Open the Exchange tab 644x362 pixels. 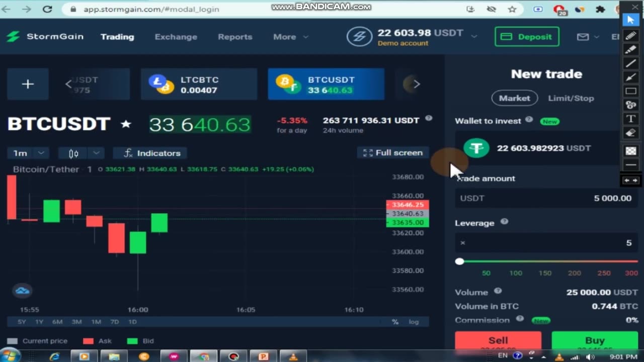click(176, 37)
